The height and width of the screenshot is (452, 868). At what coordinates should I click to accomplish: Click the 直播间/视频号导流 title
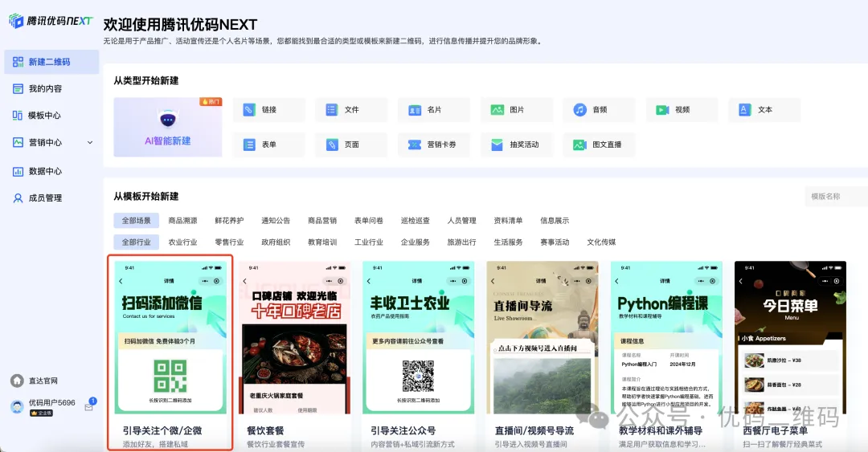click(x=534, y=430)
